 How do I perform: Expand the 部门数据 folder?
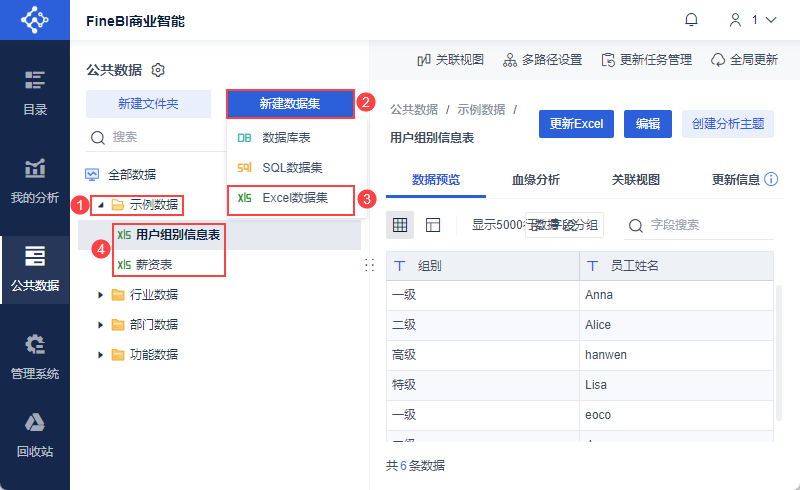100,324
